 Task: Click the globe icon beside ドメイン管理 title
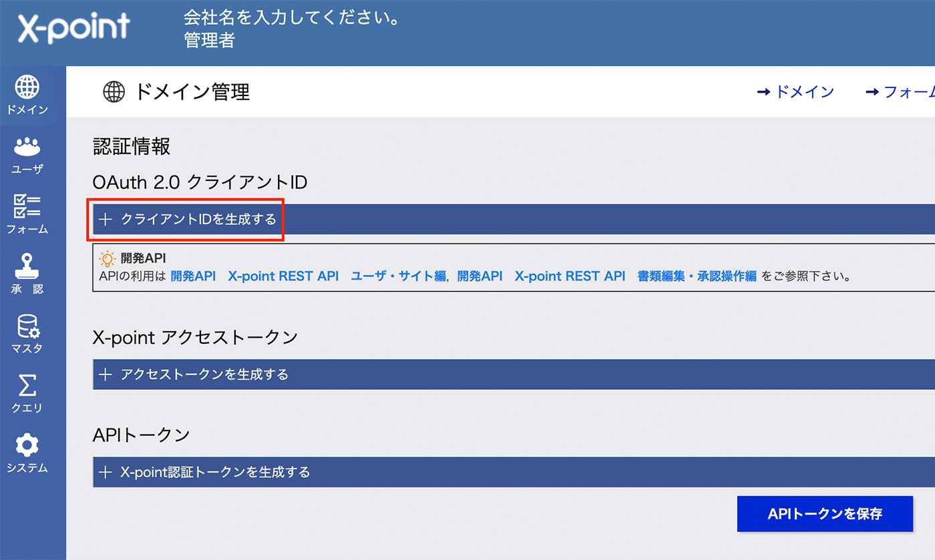[x=114, y=91]
